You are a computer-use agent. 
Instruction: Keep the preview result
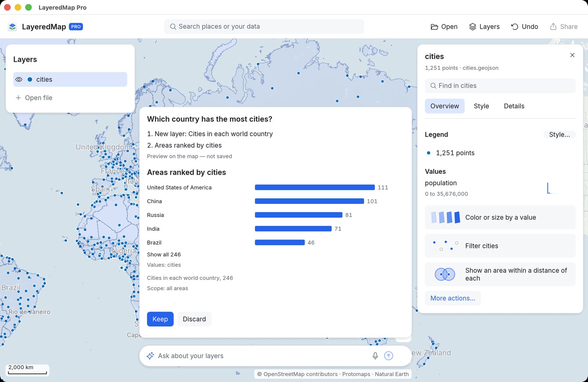click(160, 319)
